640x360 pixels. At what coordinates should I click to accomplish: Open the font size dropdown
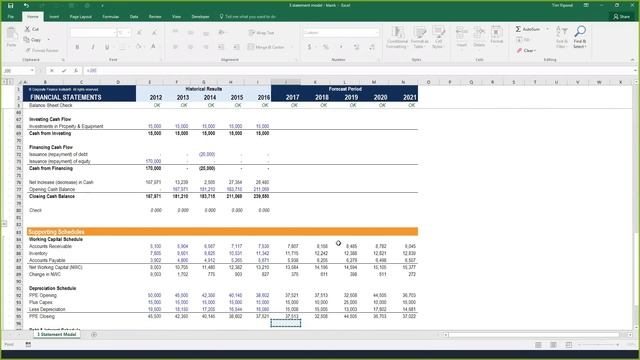coord(129,32)
